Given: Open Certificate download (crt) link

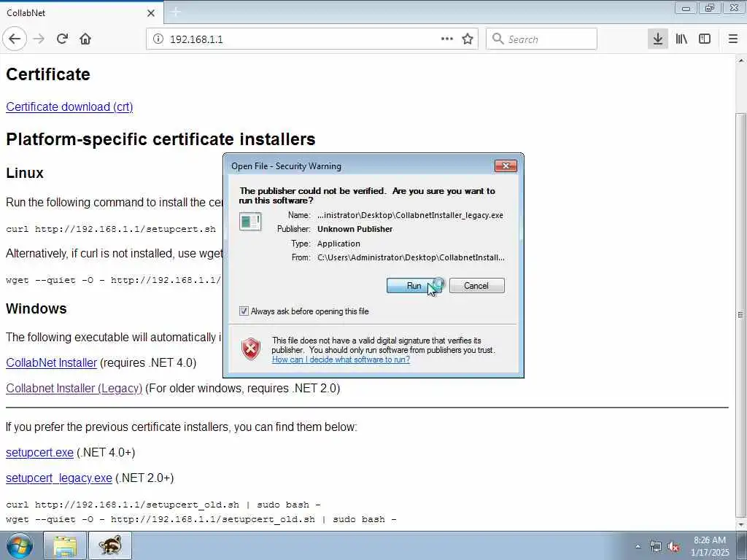Looking at the screenshot, I should click(69, 106).
